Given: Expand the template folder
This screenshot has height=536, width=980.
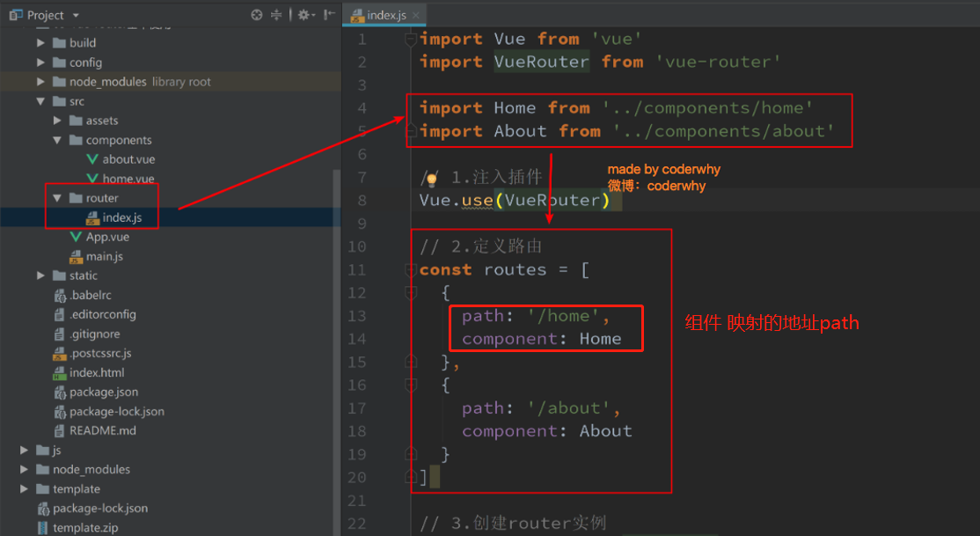Looking at the screenshot, I should (x=24, y=489).
